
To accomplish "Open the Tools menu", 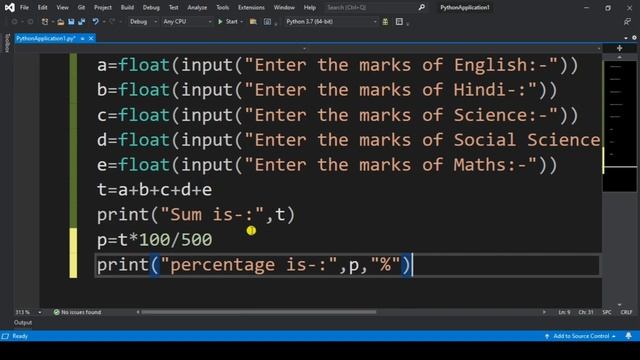I will click(x=222, y=7).
